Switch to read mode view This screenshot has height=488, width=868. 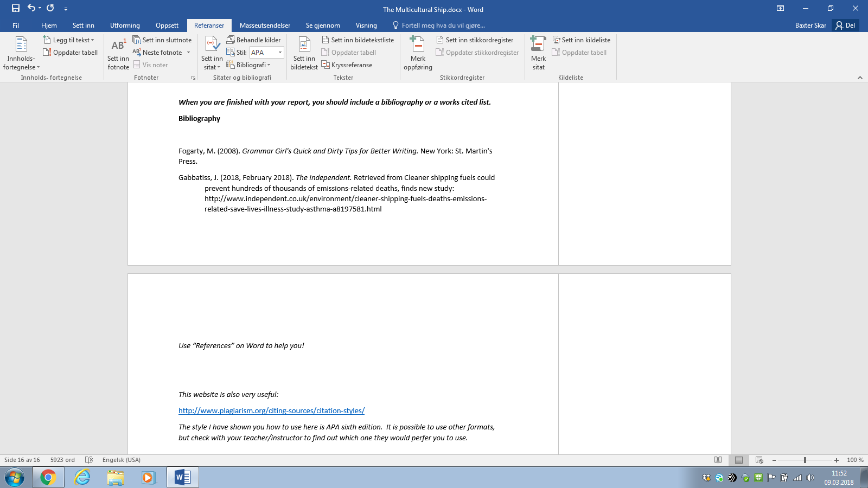[x=718, y=460]
